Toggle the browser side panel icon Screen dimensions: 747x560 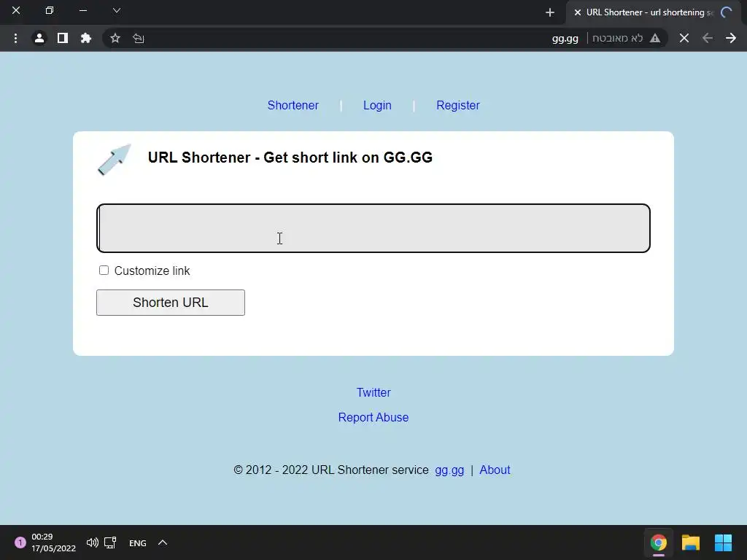(x=63, y=38)
